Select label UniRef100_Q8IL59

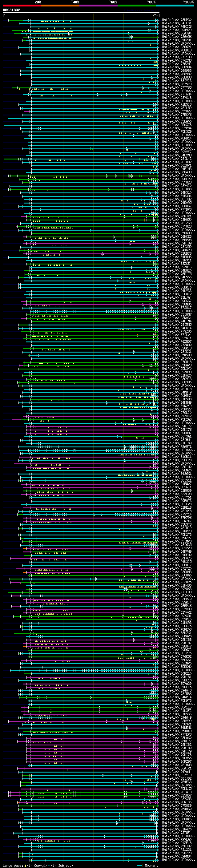point(177,108)
